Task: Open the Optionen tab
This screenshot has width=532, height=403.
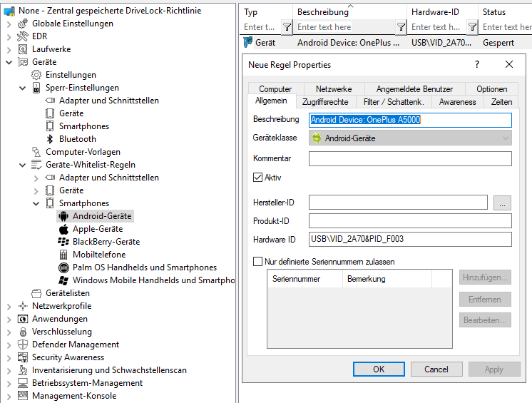Action: point(491,89)
